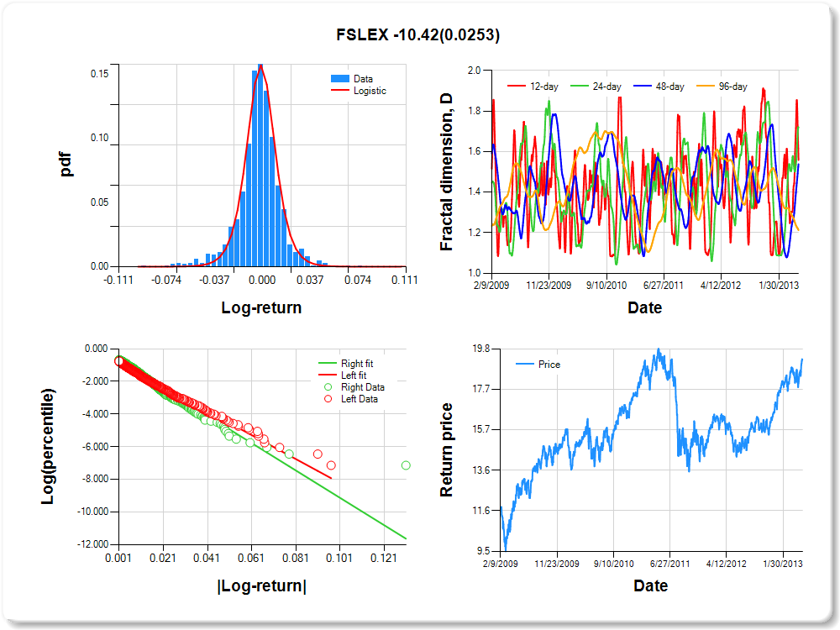
Task: Click the -0.037 tick on histogram x-axis
Action: (x=214, y=280)
